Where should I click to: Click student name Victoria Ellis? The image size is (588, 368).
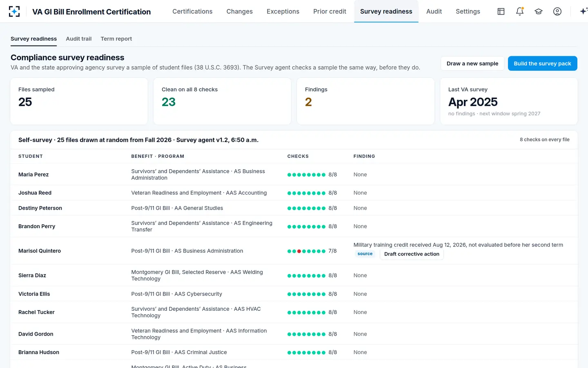(x=34, y=294)
